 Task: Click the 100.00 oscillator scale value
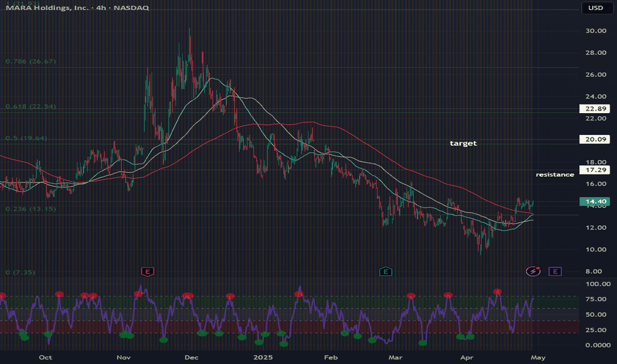tap(598, 284)
